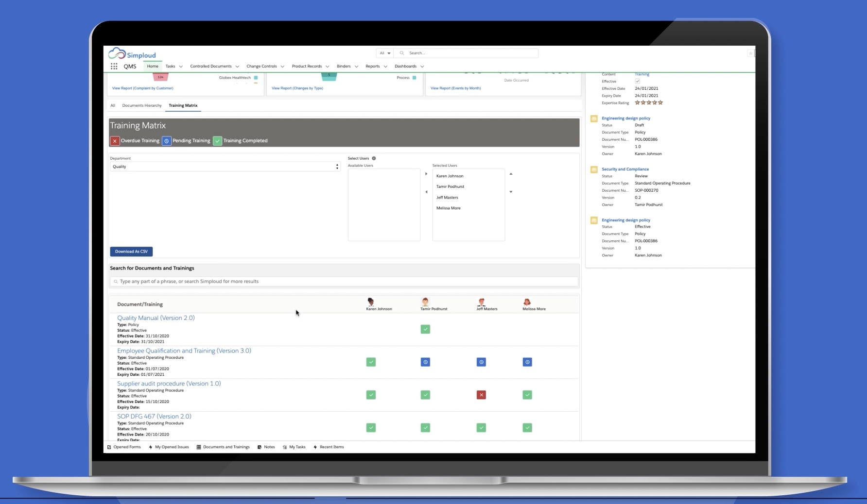Click Jeff Masters' overdue red X status icon
This screenshot has height=504, width=867.
(481, 395)
